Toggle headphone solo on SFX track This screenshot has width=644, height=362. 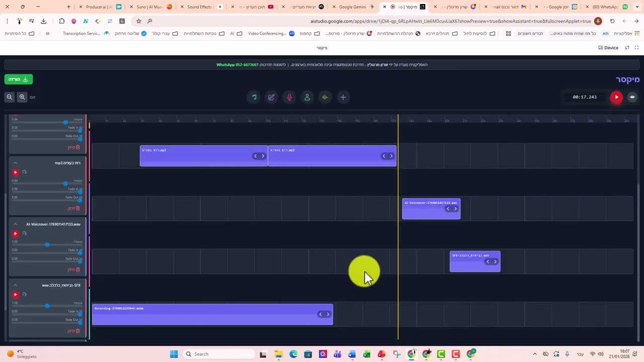[24, 294]
